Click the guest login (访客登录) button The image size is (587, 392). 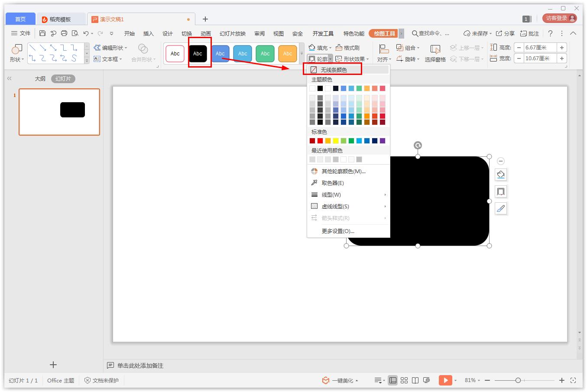pyautogui.click(x=560, y=18)
